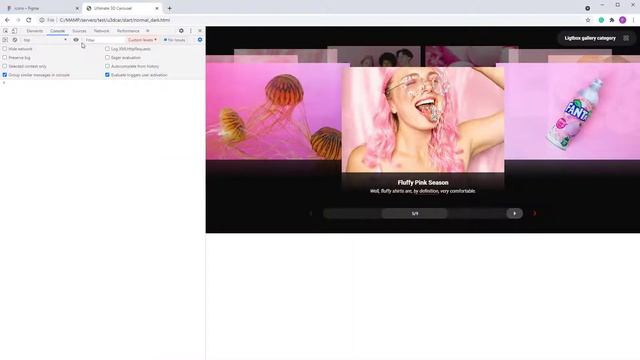Go to next slide with red arrow
640x360 pixels.
[535, 213]
